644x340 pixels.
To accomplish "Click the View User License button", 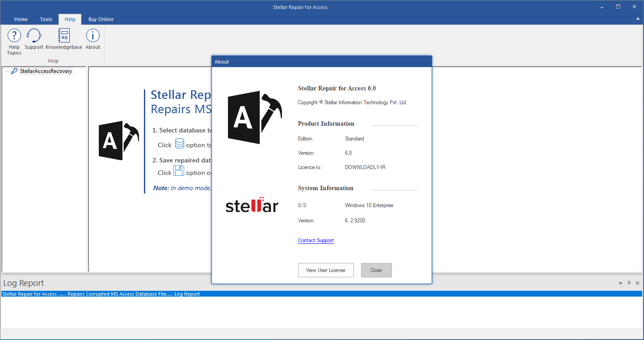I will pos(326,270).
